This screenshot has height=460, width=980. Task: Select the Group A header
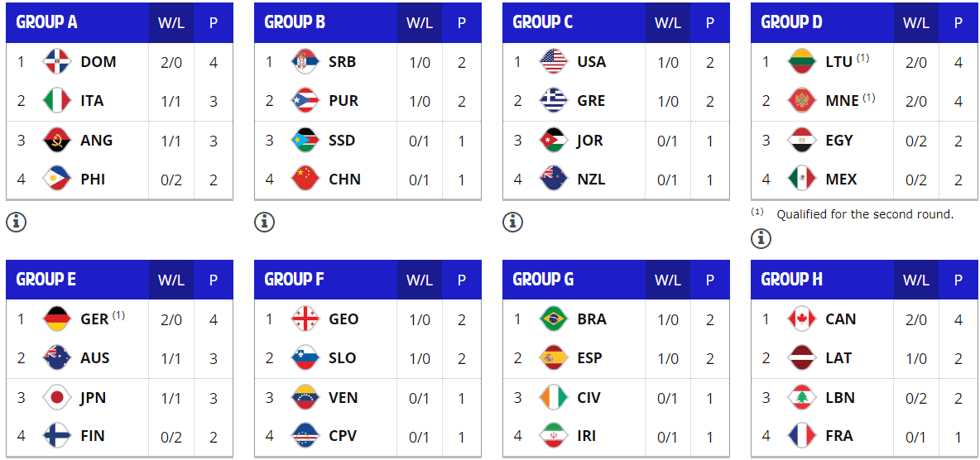tap(47, 22)
